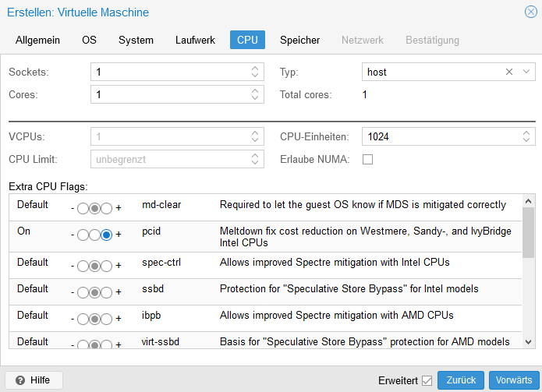Switch to the Speicher tab
Image resolution: width=542 pixels, height=392 pixels.
(300, 40)
